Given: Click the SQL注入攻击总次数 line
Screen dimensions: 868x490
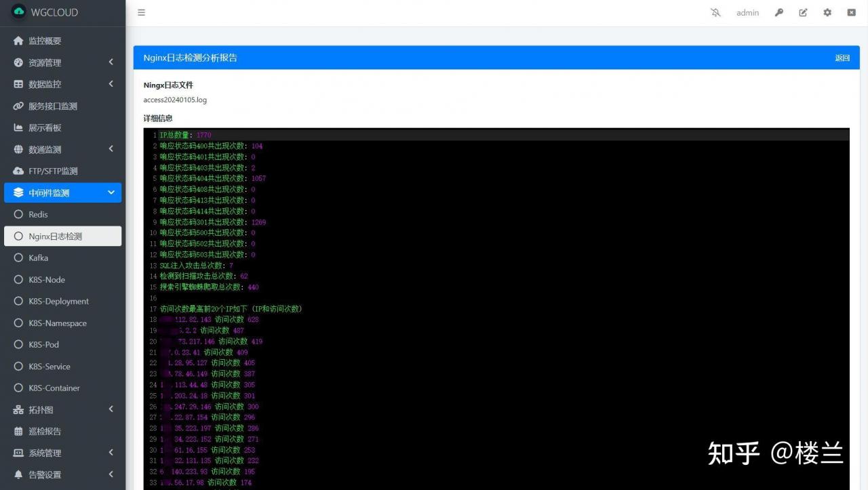Looking at the screenshot, I should (196, 265).
